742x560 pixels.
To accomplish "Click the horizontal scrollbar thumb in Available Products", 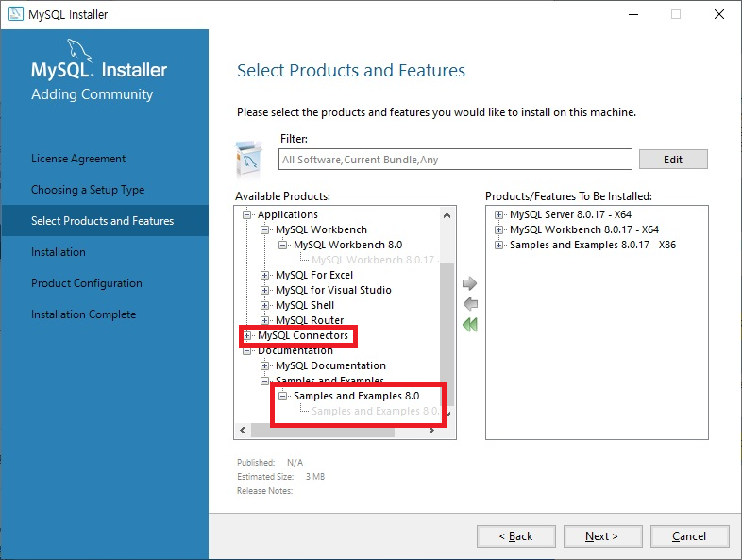I will [x=323, y=431].
